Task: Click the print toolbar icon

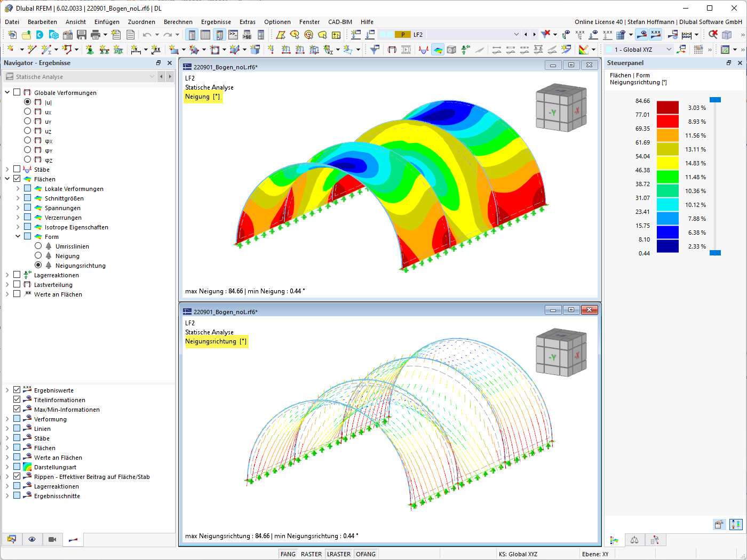Action: point(96,35)
